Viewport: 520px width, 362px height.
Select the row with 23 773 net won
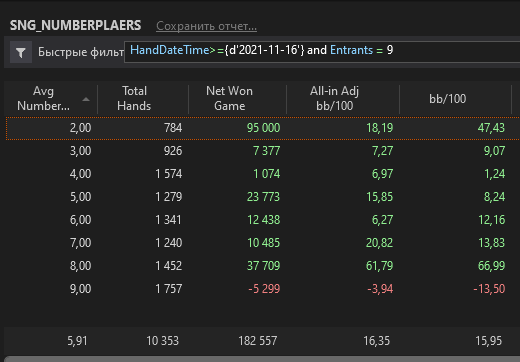[263, 197]
